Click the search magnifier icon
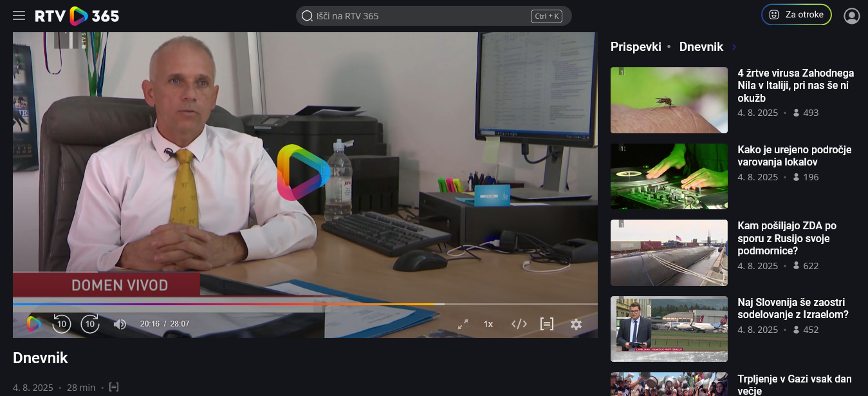This screenshot has height=396, width=868. 307,15
